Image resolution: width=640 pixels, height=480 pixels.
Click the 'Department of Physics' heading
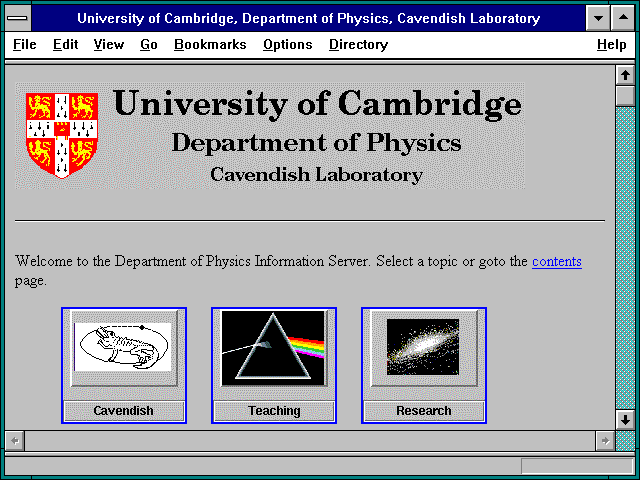point(316,143)
